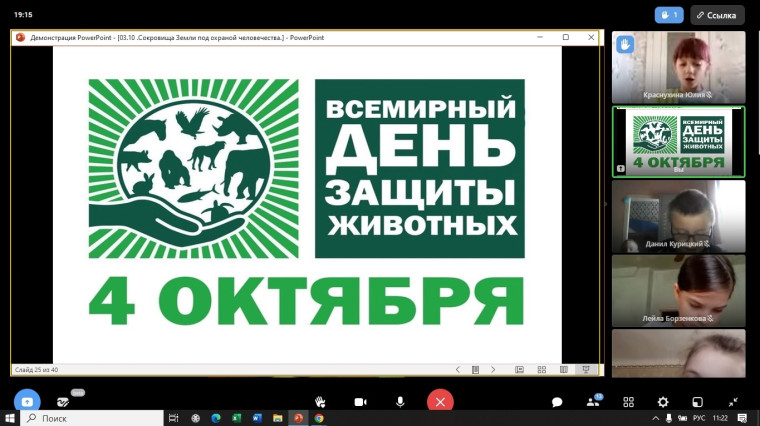Click the PowerPoint app icon in the title bar
Screen dimensions: 760x426
20,37
